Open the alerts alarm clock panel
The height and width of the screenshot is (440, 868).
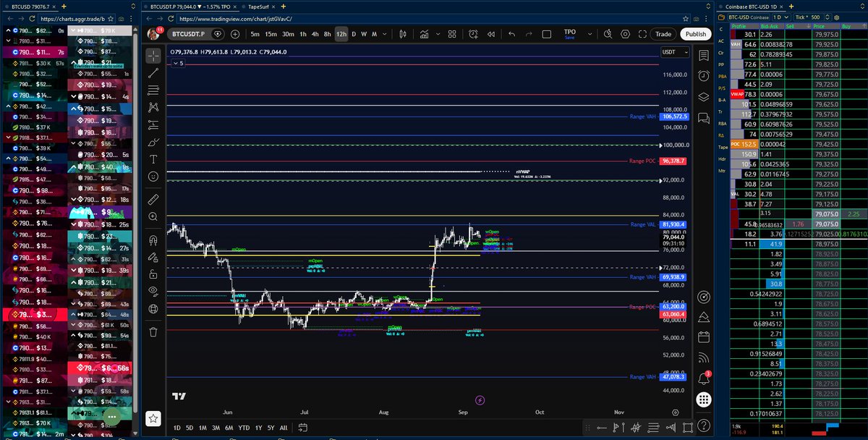tap(703, 75)
